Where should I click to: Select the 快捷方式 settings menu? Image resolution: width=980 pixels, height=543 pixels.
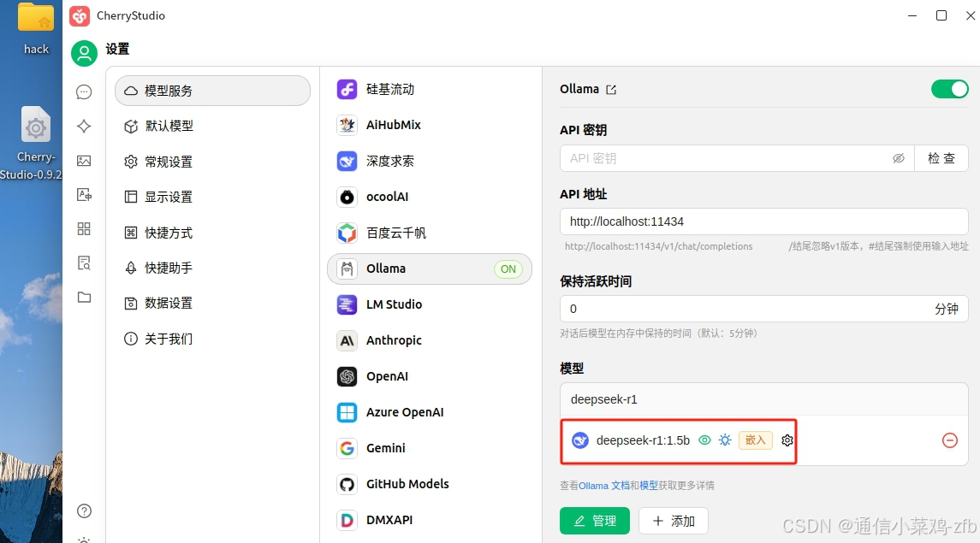[212, 233]
